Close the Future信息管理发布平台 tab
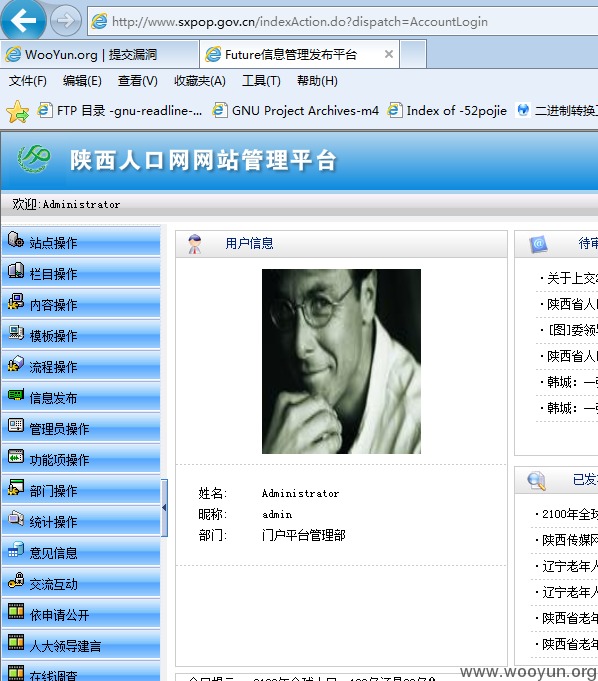 coord(389,54)
